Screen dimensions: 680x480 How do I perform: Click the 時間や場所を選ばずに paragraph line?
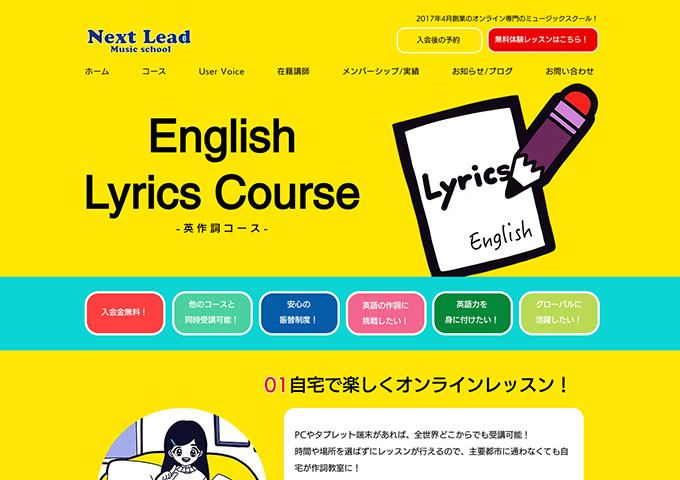point(432,451)
